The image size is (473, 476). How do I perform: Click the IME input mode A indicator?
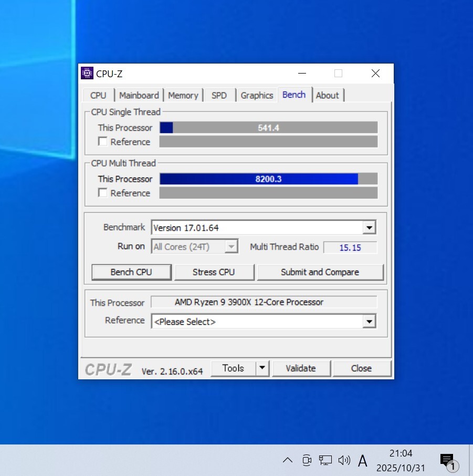(363, 461)
